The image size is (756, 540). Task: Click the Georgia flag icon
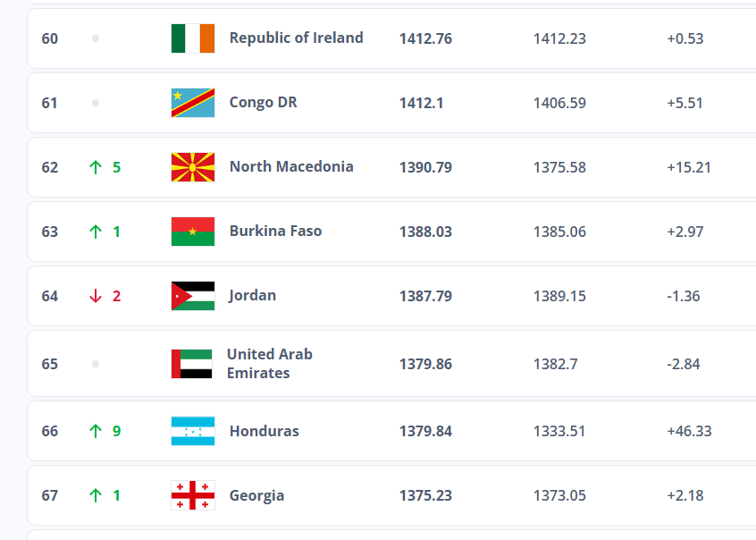(x=193, y=495)
